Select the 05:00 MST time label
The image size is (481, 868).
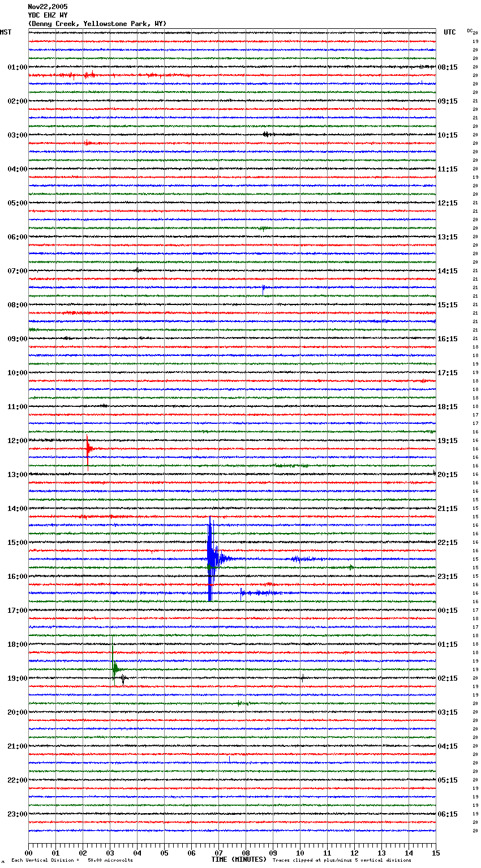click(x=17, y=203)
